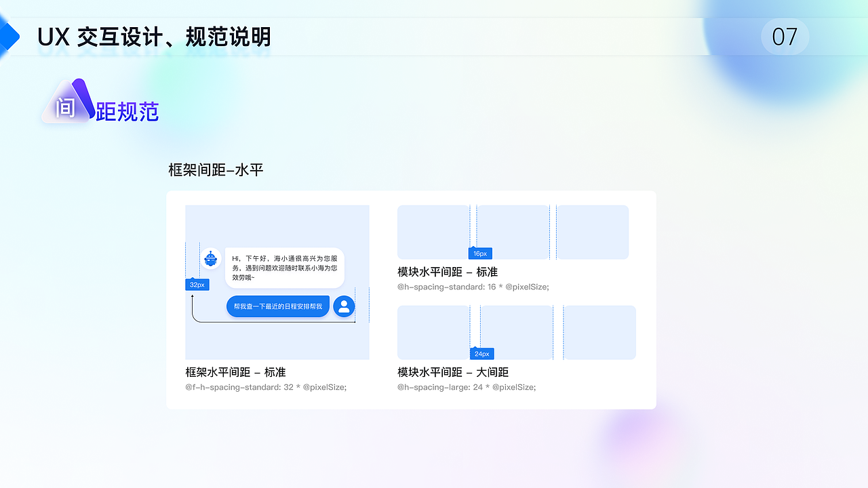Click the purple triangle badge labeled 间
Viewport: 868px width, 488px height.
(68, 105)
